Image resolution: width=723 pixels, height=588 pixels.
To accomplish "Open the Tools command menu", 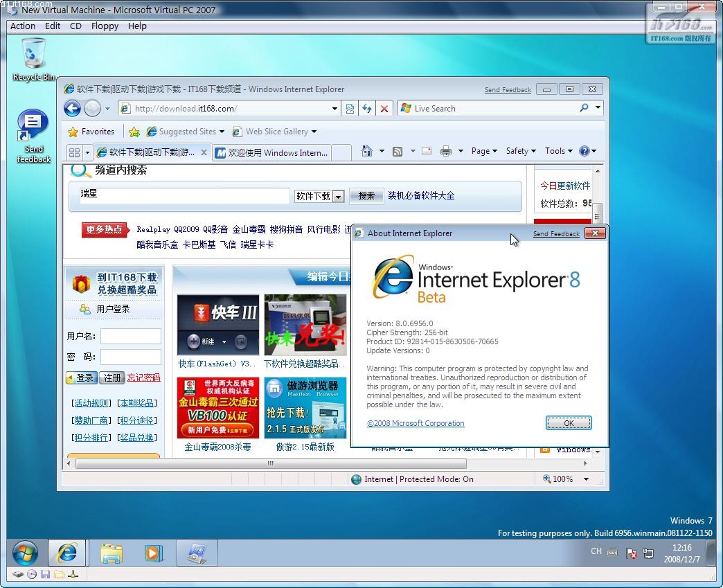I will point(559,151).
